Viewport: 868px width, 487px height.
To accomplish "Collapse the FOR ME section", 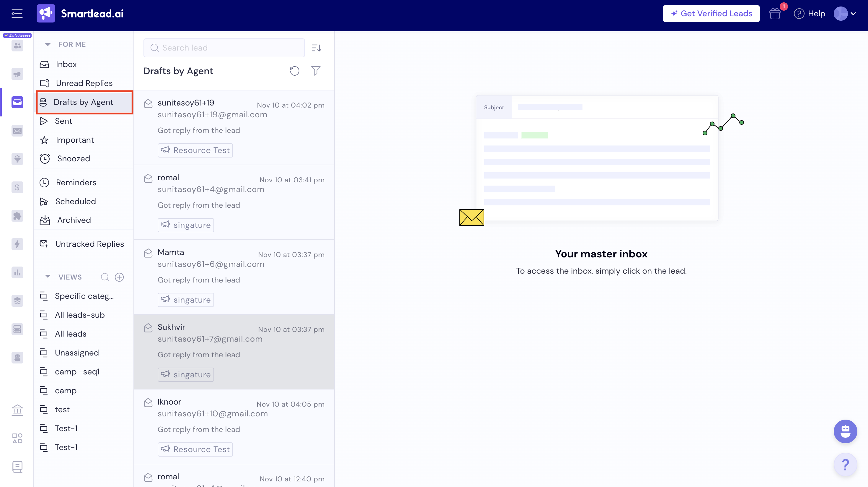I will point(48,44).
